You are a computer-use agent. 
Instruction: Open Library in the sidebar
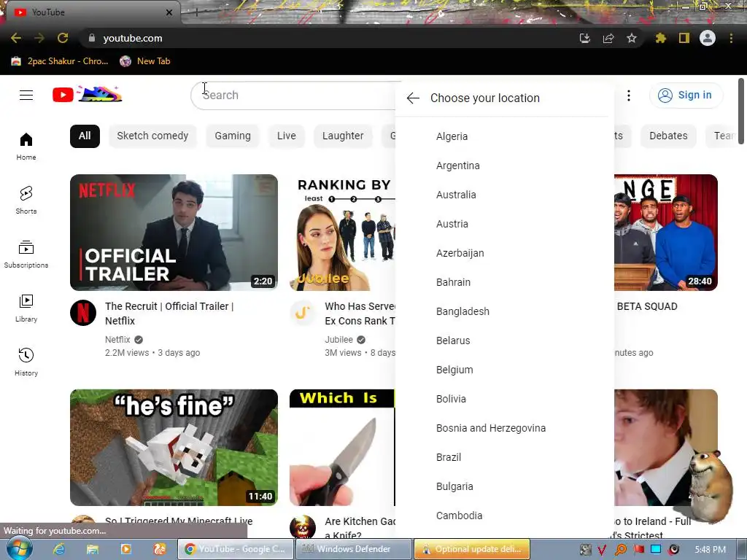(26, 308)
